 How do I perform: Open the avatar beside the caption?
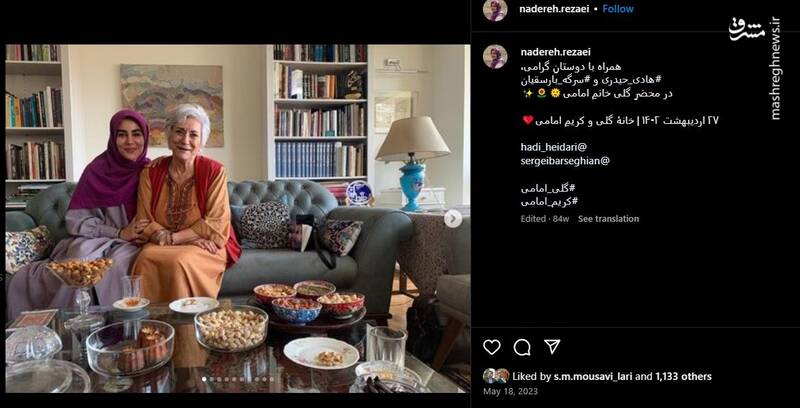pyautogui.click(x=495, y=56)
